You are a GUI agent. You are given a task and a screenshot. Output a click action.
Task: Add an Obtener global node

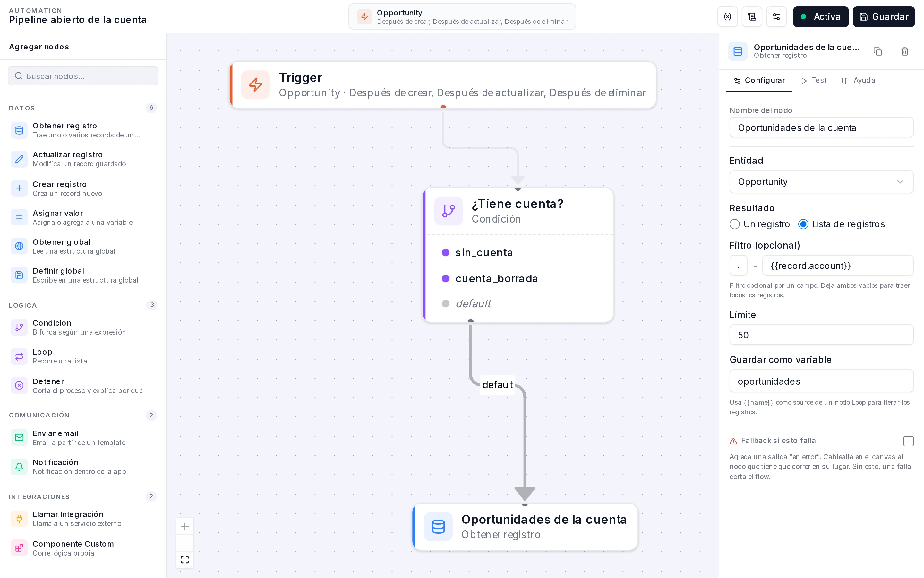(83, 246)
